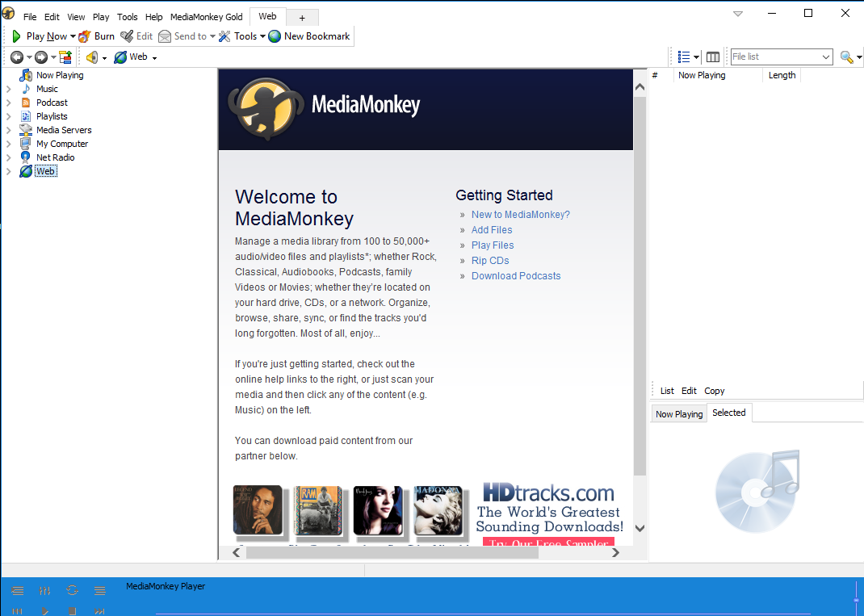This screenshot has height=616, width=864.
Task: Click the web page vertical scrollbar
Action: (x=640, y=287)
